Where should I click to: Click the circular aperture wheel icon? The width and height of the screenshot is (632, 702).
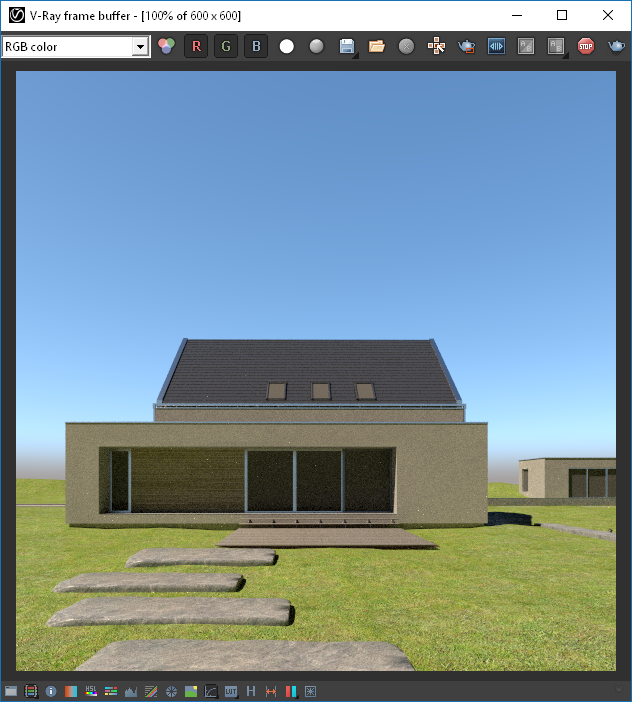click(171, 691)
